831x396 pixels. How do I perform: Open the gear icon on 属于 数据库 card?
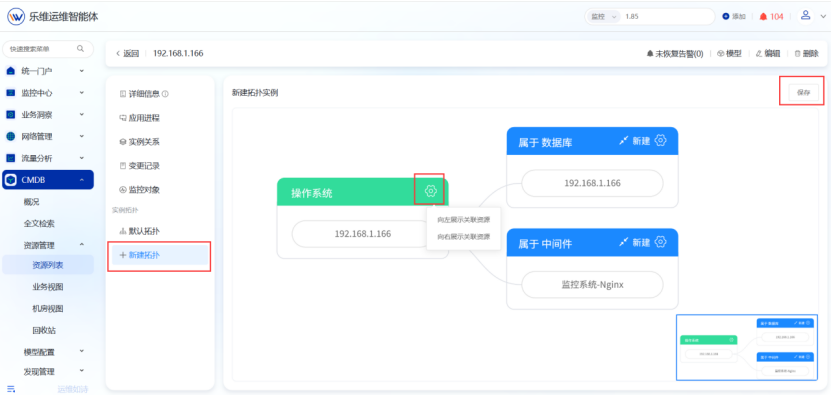660,140
